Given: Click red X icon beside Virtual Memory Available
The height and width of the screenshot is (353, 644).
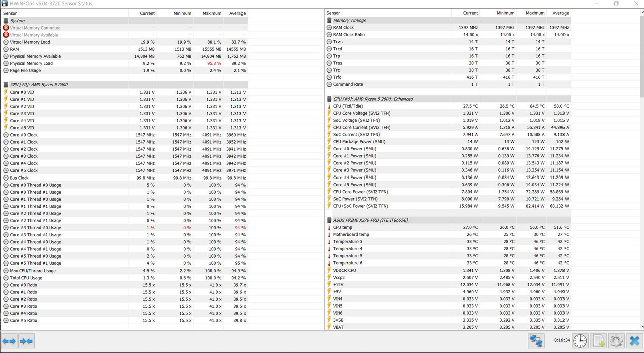Looking at the screenshot, I should tap(6, 35).
